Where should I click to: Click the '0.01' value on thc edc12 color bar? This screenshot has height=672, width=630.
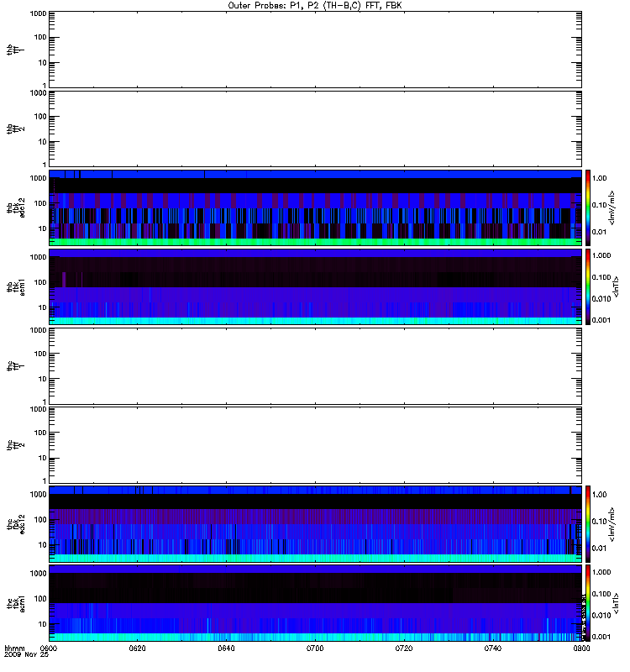tap(599, 549)
